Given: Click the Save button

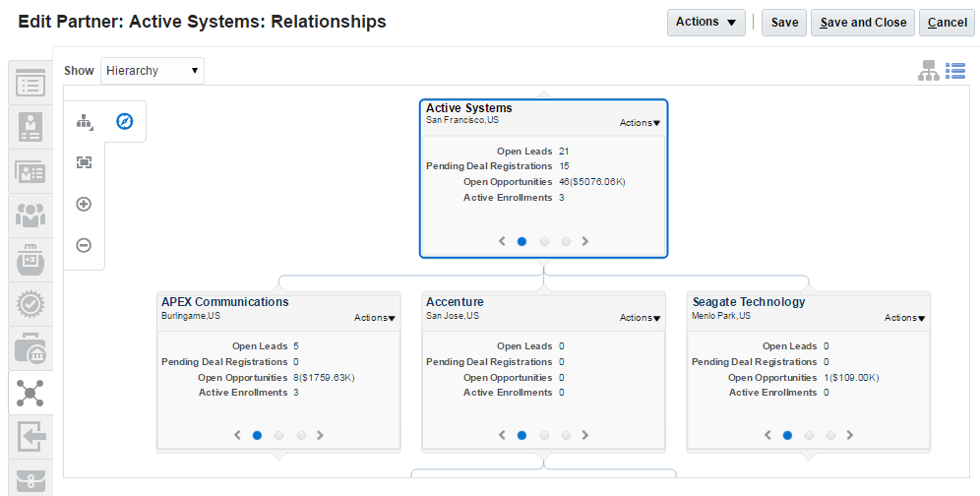Looking at the screenshot, I should tap(784, 23).
